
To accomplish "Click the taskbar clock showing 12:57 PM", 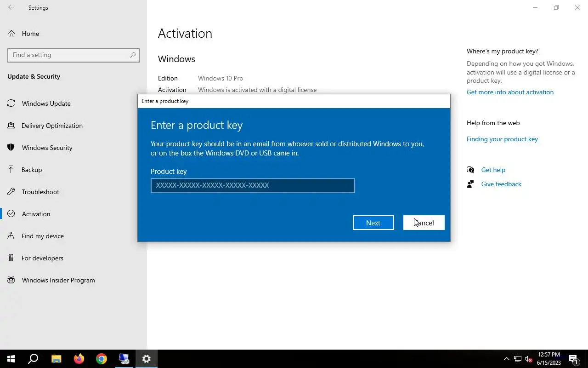I will [549, 359].
